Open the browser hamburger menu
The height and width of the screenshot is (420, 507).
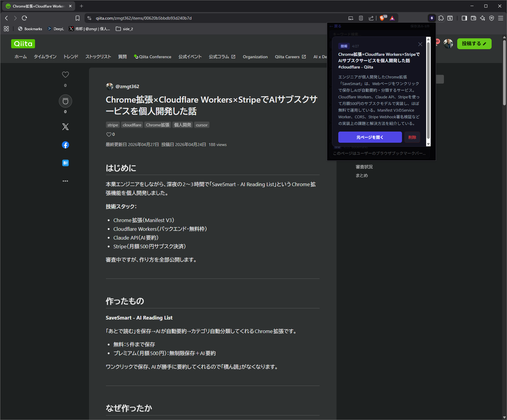coord(501,18)
